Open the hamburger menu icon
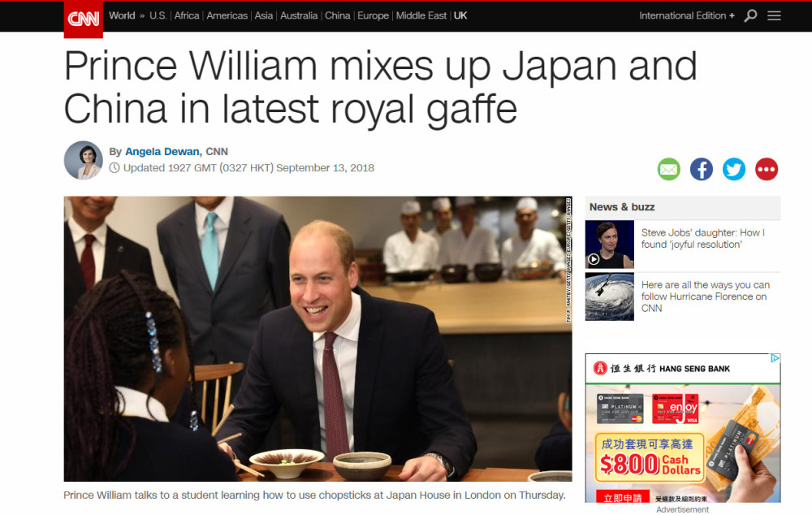Viewport: 812px width, 515px height. (x=774, y=16)
